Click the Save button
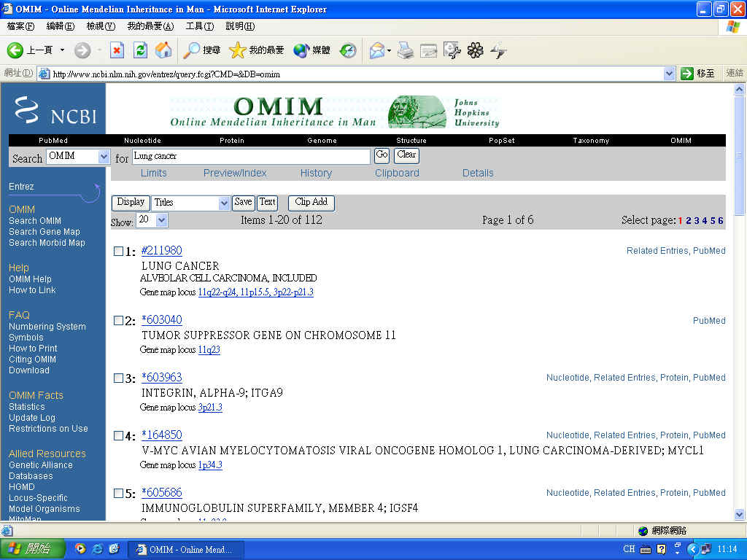 [x=243, y=203]
